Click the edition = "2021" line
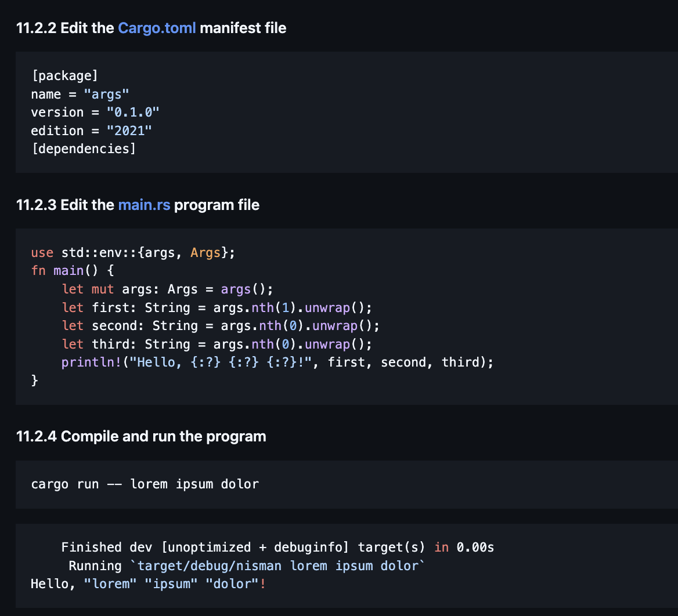Screen dimensions: 678x616 [91, 131]
